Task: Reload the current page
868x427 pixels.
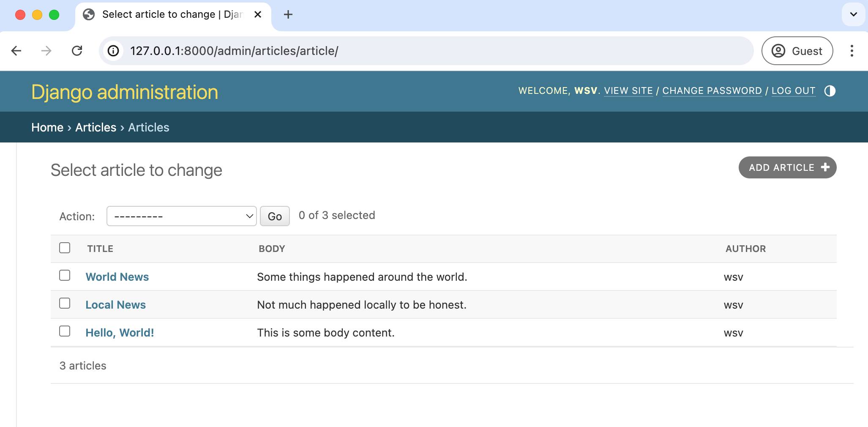Action: (77, 51)
